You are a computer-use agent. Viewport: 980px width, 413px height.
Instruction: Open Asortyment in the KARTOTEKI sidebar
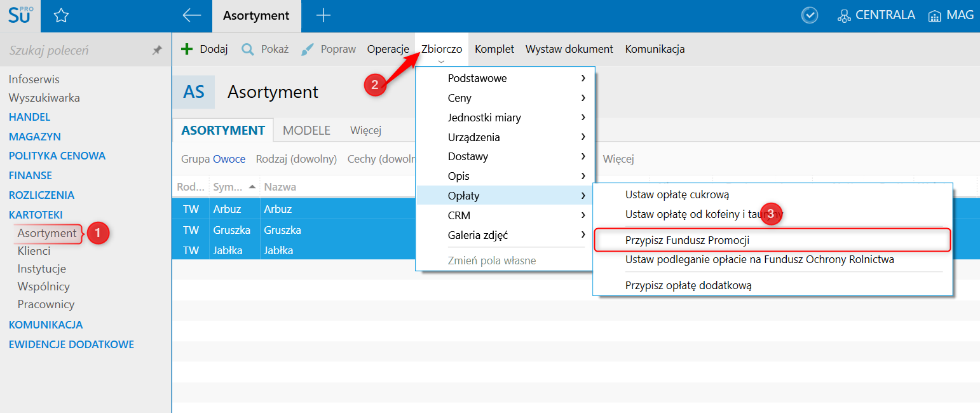[x=47, y=233]
